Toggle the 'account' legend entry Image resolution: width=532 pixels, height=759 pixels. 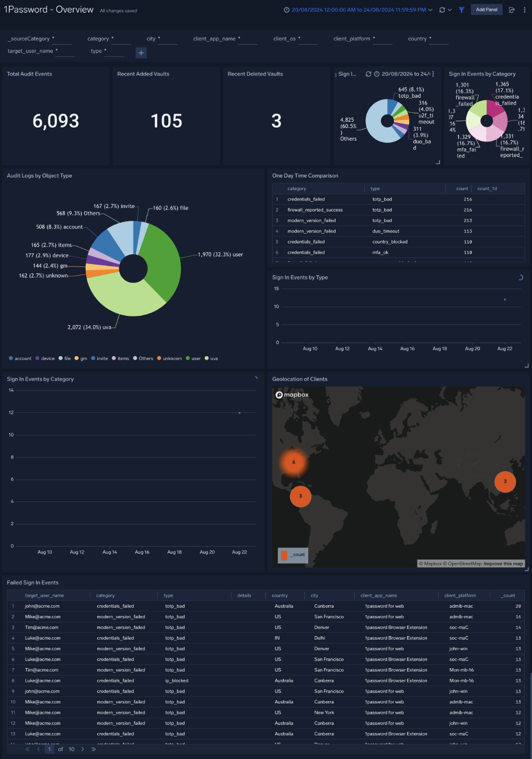(20, 359)
